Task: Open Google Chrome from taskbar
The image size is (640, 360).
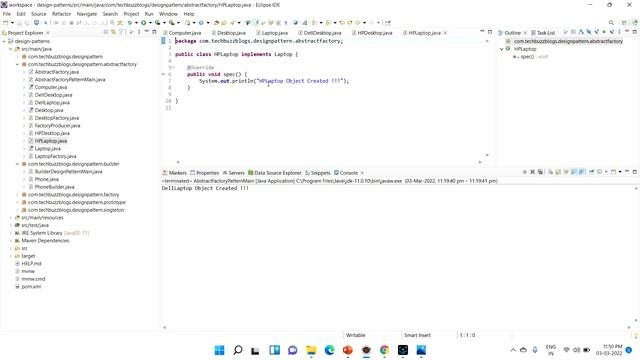Action: [x=384, y=350]
